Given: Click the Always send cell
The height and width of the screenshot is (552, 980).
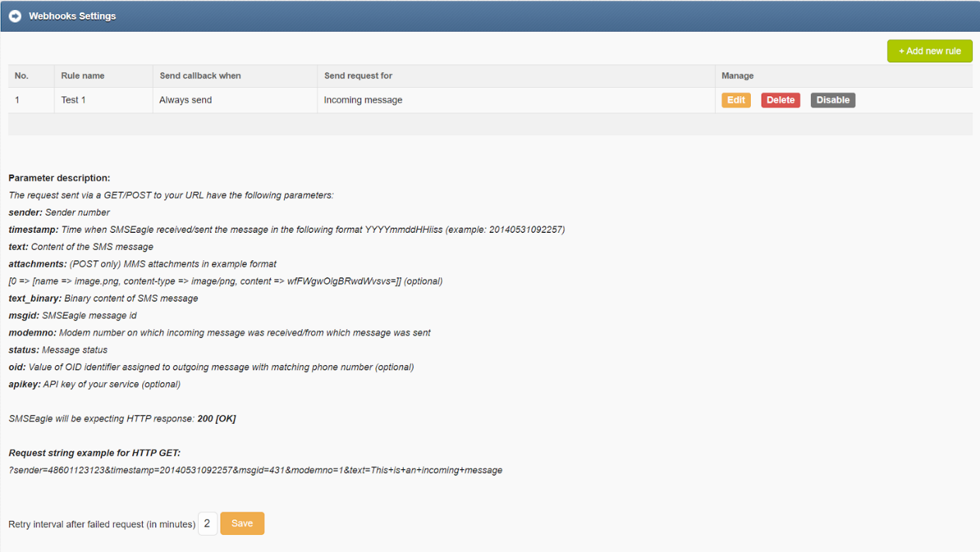Looking at the screenshot, I should 235,100.
